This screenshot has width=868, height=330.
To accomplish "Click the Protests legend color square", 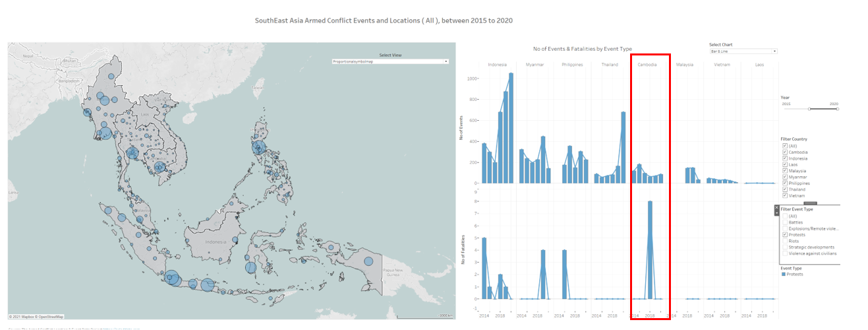I will click(x=783, y=274).
